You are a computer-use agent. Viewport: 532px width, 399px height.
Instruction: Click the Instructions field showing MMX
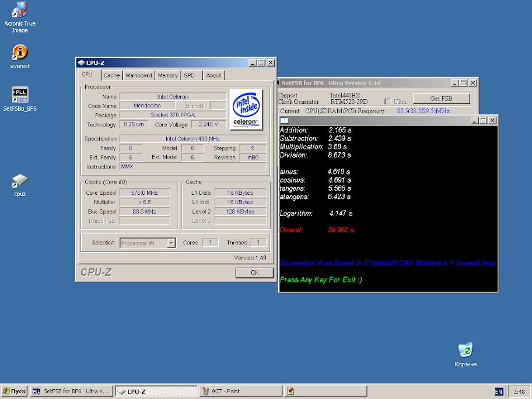click(x=193, y=167)
